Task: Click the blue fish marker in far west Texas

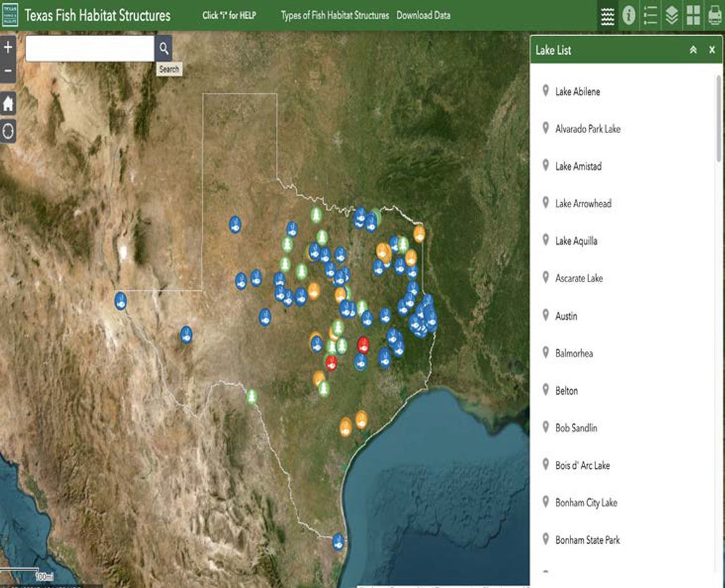Action: point(186,334)
